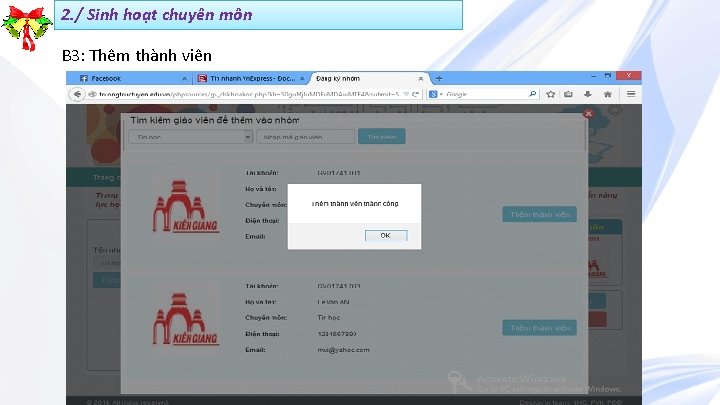
Task: Click the mui@yahoo.com email text
Action: pyautogui.click(x=343, y=350)
